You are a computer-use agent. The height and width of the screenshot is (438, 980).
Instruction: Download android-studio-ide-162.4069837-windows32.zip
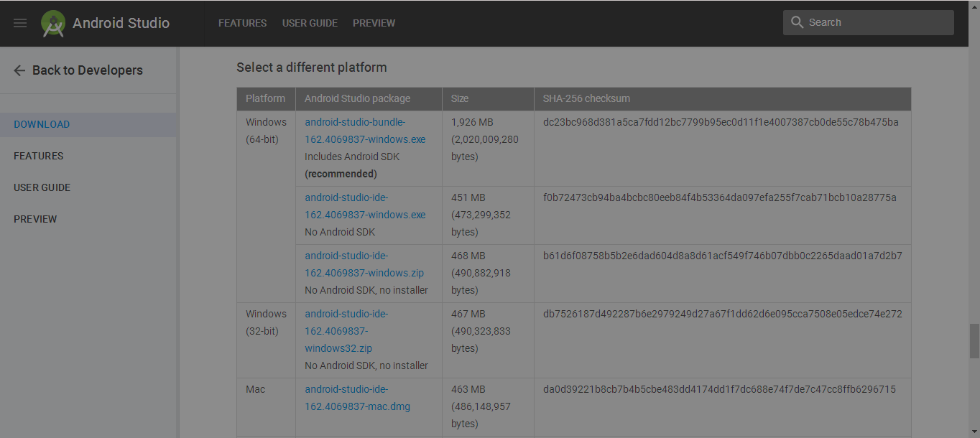click(x=346, y=331)
